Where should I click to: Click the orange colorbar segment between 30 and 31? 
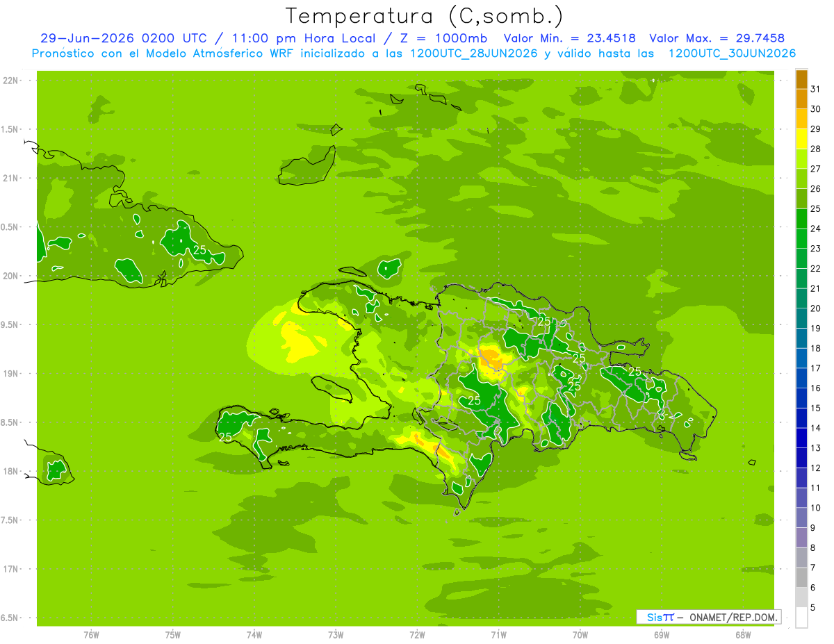point(801,99)
